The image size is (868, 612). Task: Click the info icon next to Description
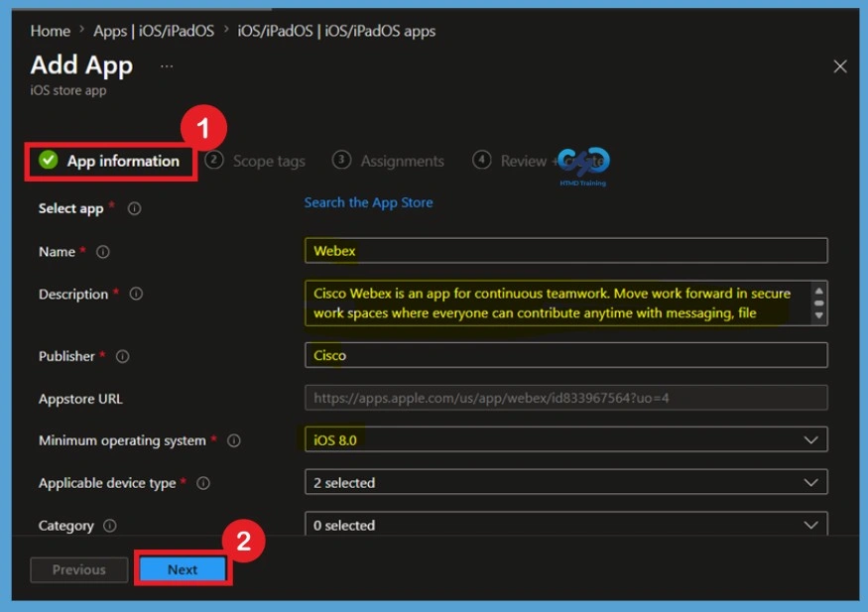(x=136, y=294)
